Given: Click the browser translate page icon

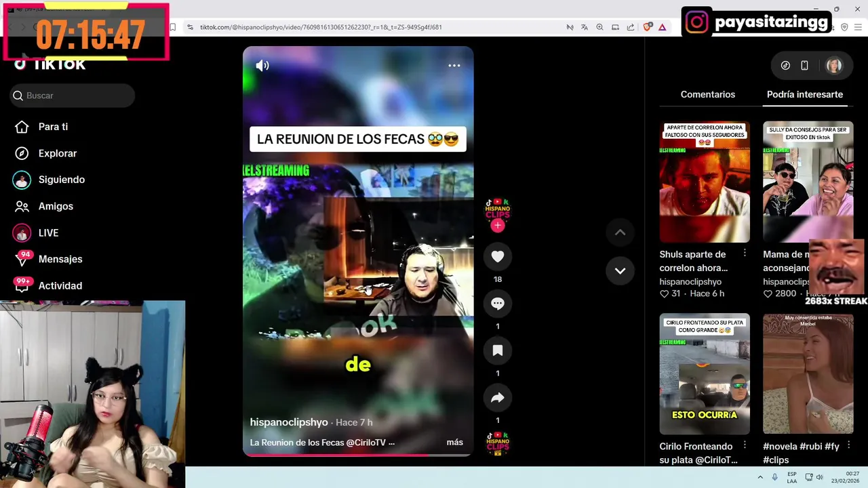Looking at the screenshot, I should (x=585, y=27).
